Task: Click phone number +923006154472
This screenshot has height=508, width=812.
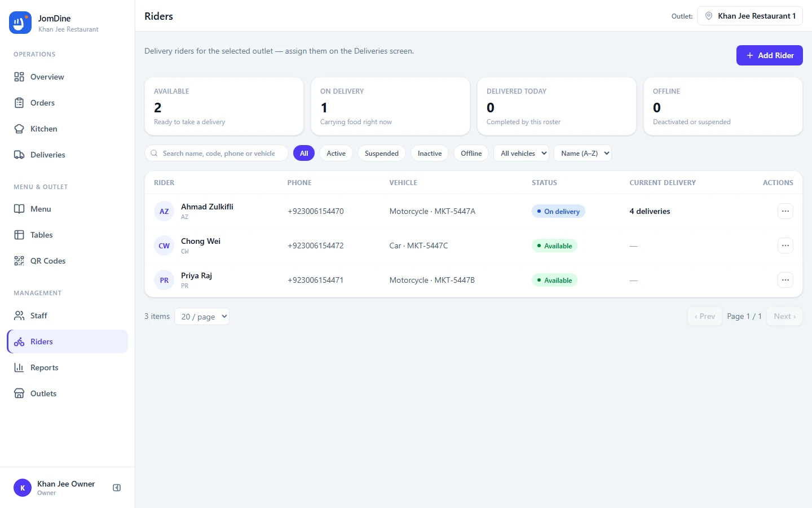Action: click(316, 246)
